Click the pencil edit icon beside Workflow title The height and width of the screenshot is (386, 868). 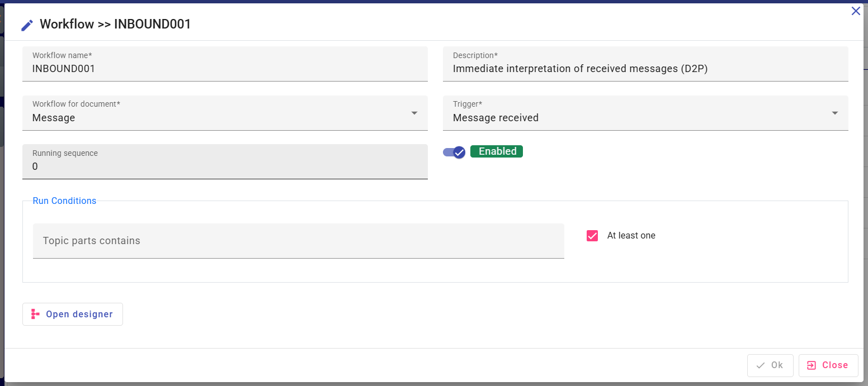[27, 25]
